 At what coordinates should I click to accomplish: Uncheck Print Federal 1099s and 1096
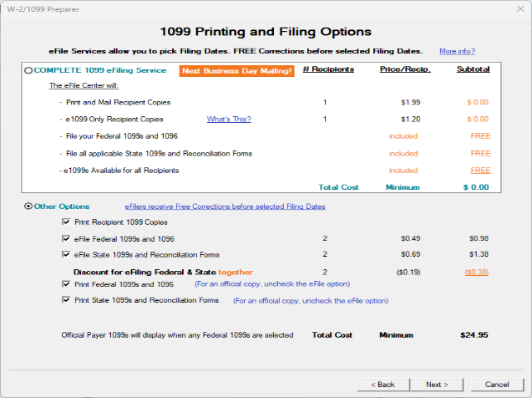pos(66,284)
